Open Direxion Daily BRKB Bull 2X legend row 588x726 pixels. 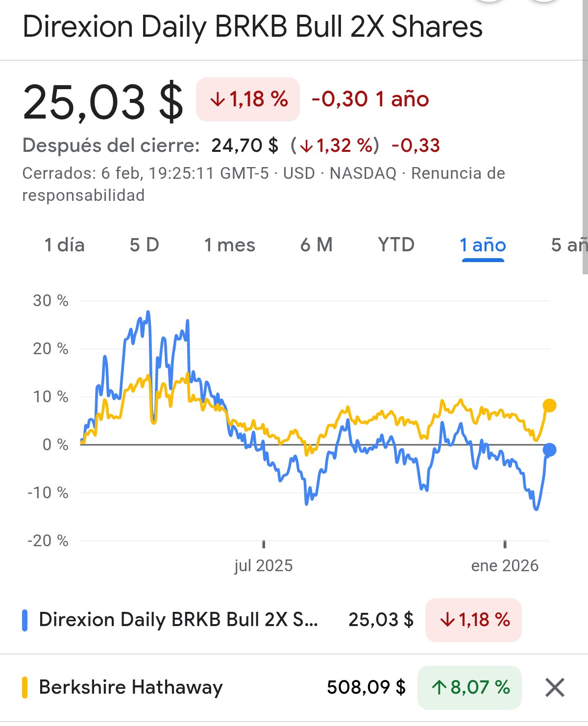click(178, 620)
